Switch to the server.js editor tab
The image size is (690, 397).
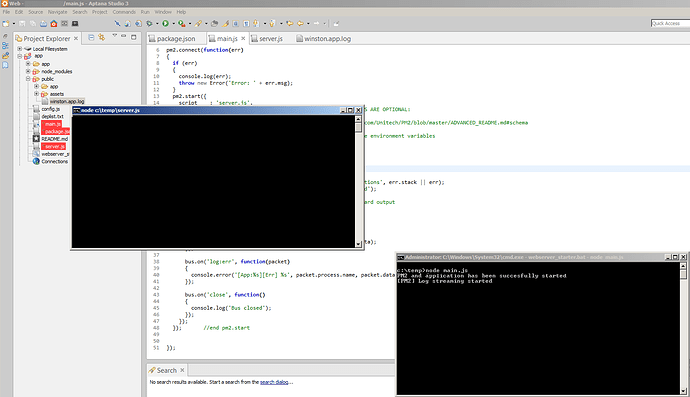pyautogui.click(x=267, y=39)
